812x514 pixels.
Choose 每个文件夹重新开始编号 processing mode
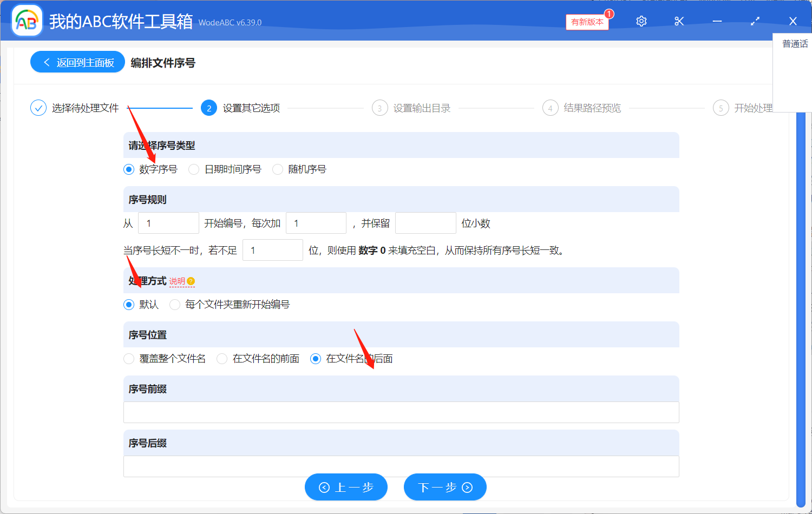tap(174, 305)
